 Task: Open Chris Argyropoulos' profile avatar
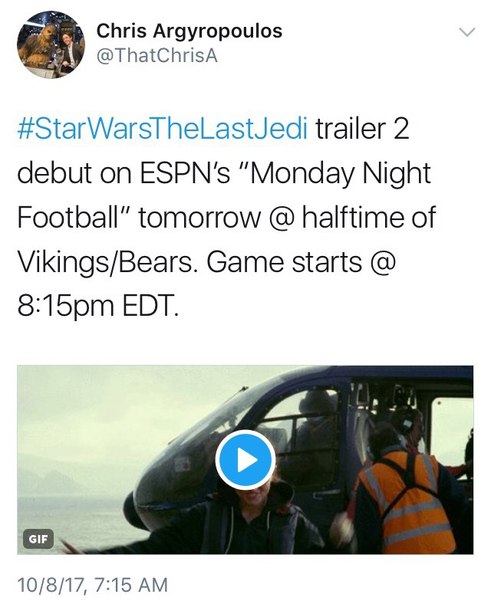[50, 44]
